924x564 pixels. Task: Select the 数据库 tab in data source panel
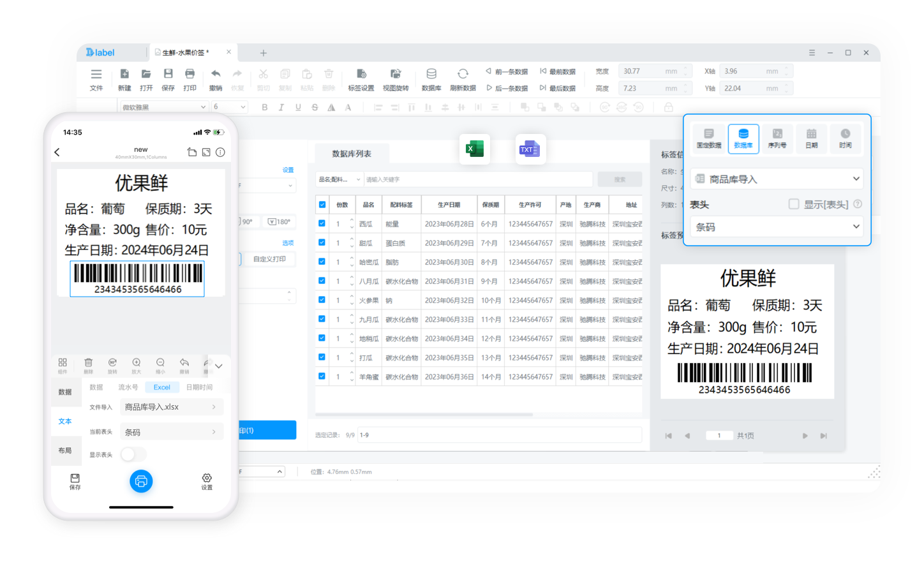coord(743,138)
